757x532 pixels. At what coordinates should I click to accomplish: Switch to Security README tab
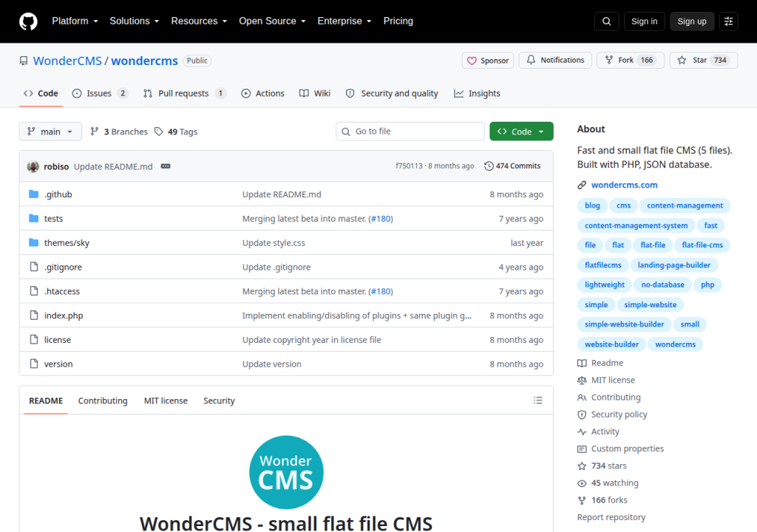point(219,400)
